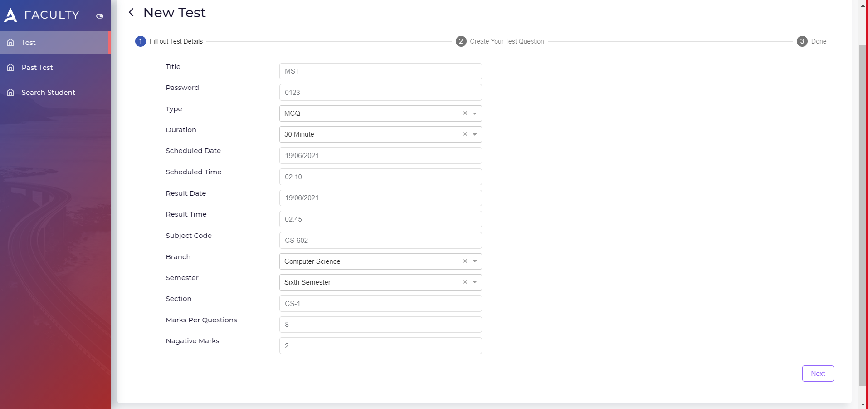Focus the Scheduled Date field
Image resolution: width=868 pixels, height=409 pixels.
coord(380,156)
